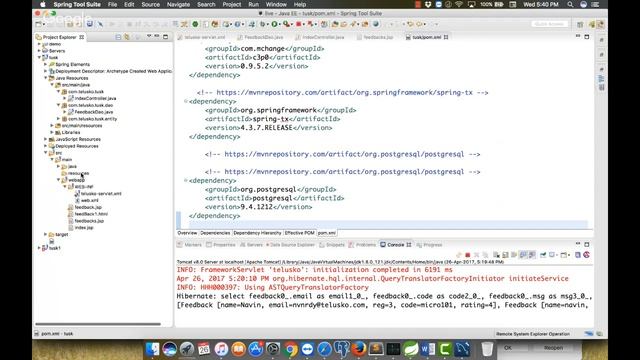The width and height of the screenshot is (640, 360).
Task: Toggle Show Console When Standard Error Changes
Action: (532, 255)
